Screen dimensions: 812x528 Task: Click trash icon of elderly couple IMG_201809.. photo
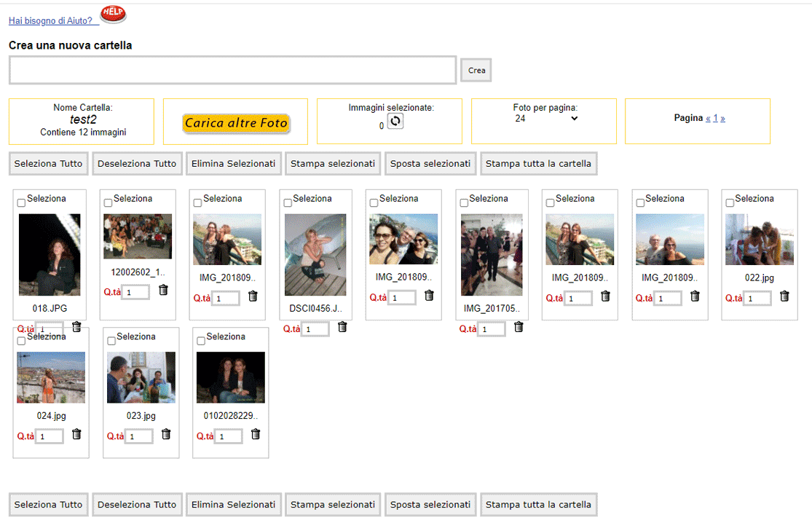click(695, 296)
